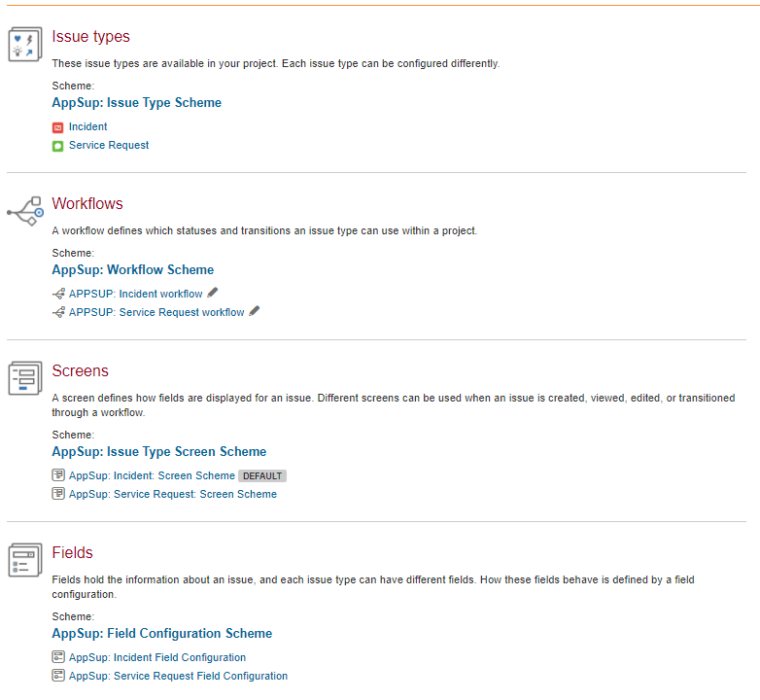
Task: Click the Workflows section diagram icon
Action: pyautogui.click(x=25, y=211)
